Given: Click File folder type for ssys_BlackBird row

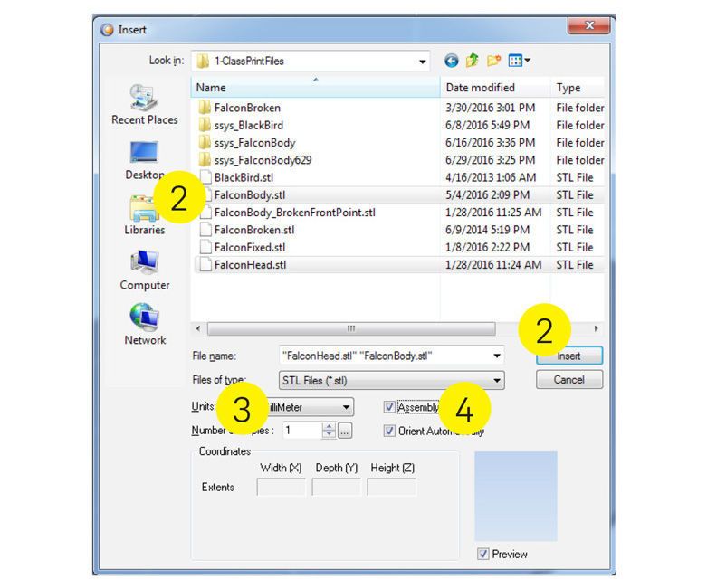Looking at the screenshot, I should 580,125.
